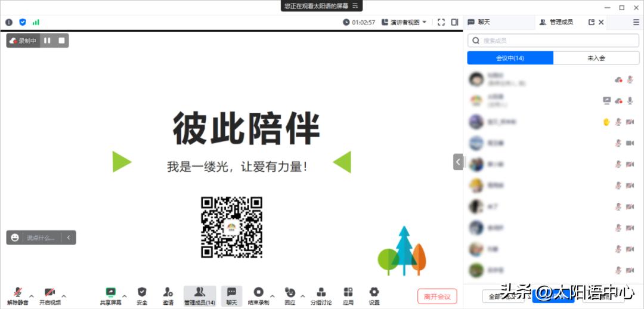This screenshot has height=309, width=644.
Task: Check the green network signal bars
Action: 36,22
